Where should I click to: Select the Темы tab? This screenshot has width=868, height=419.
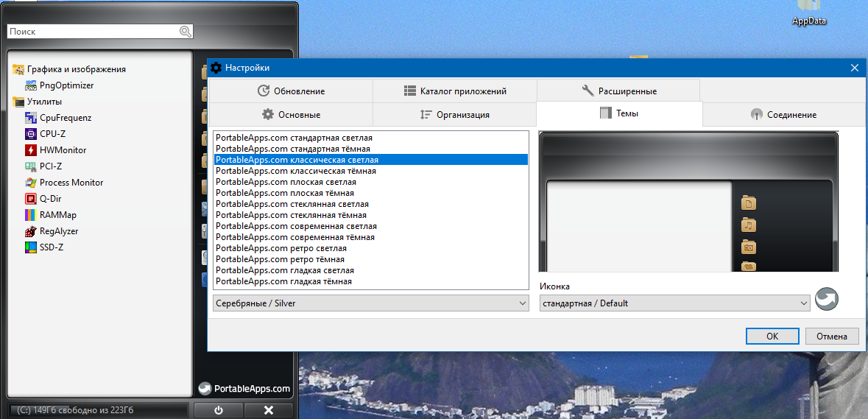click(619, 113)
